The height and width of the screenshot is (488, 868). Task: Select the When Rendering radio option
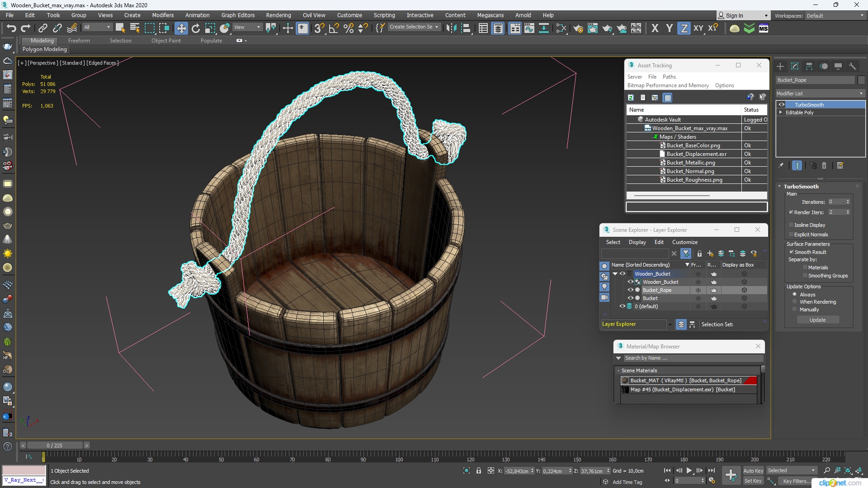point(795,302)
